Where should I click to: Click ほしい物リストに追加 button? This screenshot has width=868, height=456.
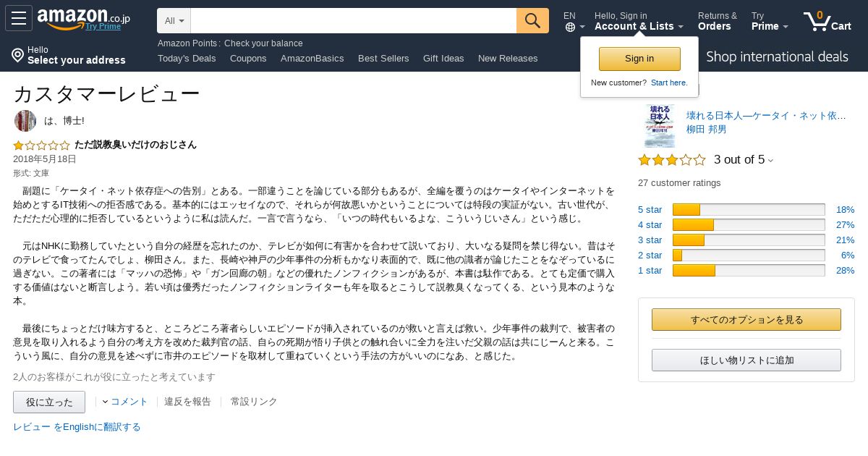[x=746, y=360]
